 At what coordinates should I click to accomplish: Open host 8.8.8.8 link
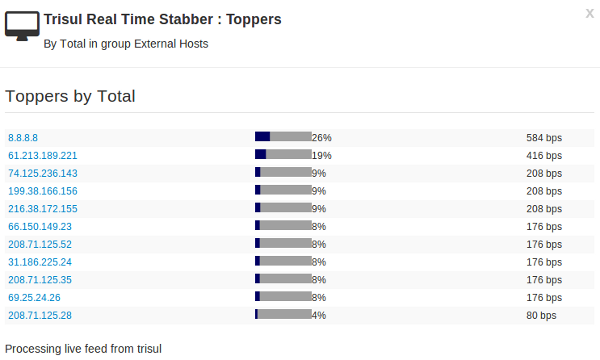click(23, 138)
